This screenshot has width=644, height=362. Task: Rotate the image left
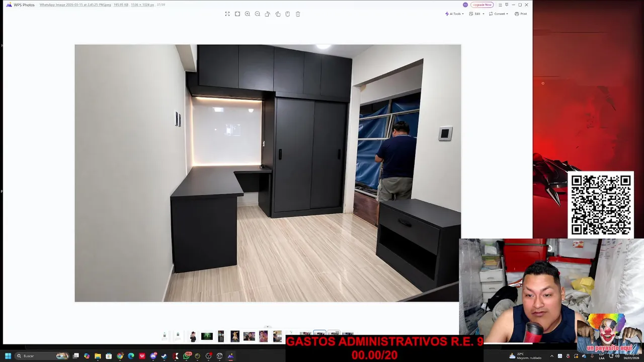(x=268, y=14)
